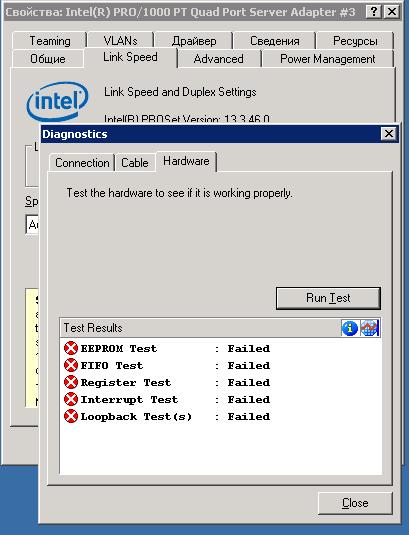
Task: Click the failed icon next to Loopback Test(s)
Action: click(x=71, y=416)
